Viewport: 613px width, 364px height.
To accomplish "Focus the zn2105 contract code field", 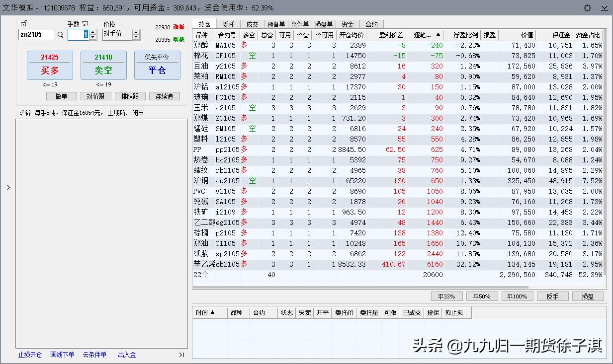I will coord(37,35).
